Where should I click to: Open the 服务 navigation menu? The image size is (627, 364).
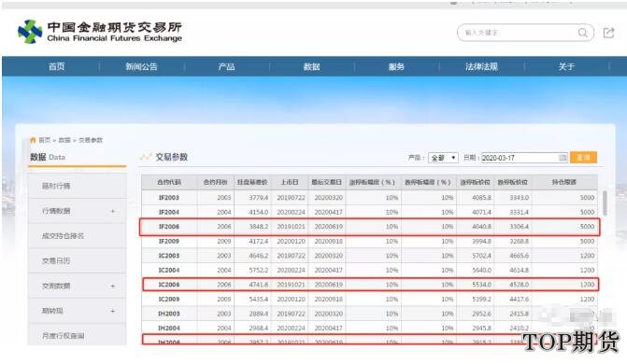[x=396, y=66]
